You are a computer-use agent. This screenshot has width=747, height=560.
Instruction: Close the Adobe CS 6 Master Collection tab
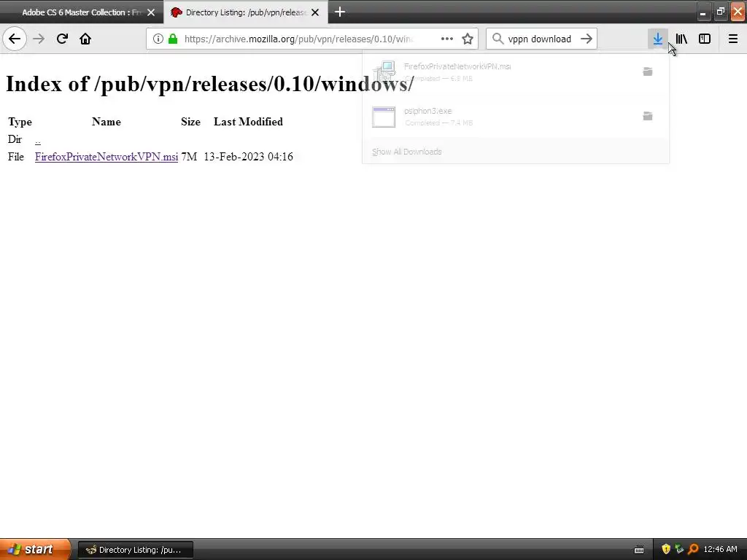[x=151, y=12]
